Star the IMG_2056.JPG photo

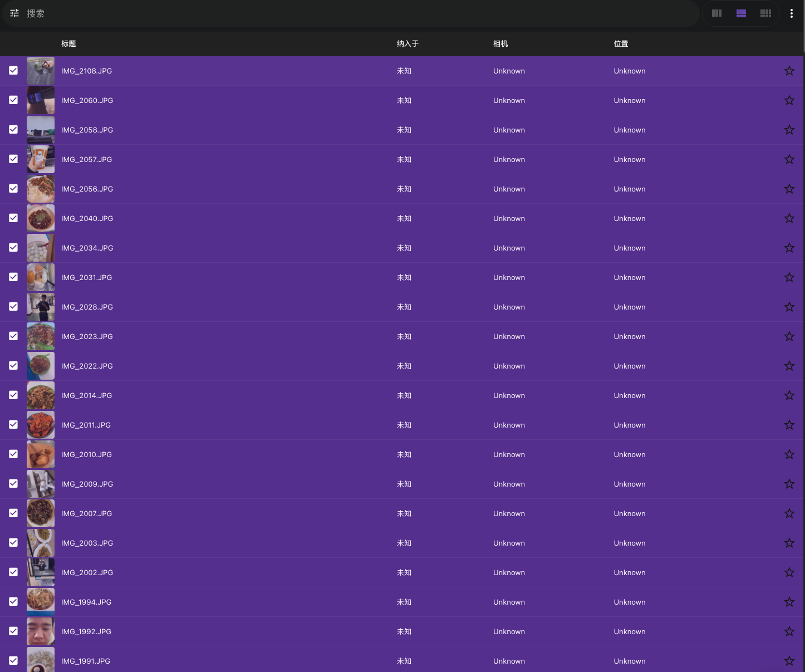coord(789,189)
